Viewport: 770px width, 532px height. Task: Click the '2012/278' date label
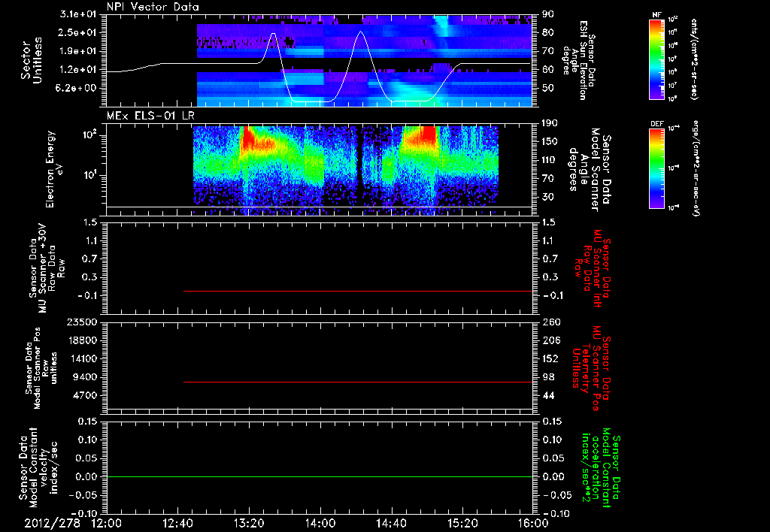point(52,524)
